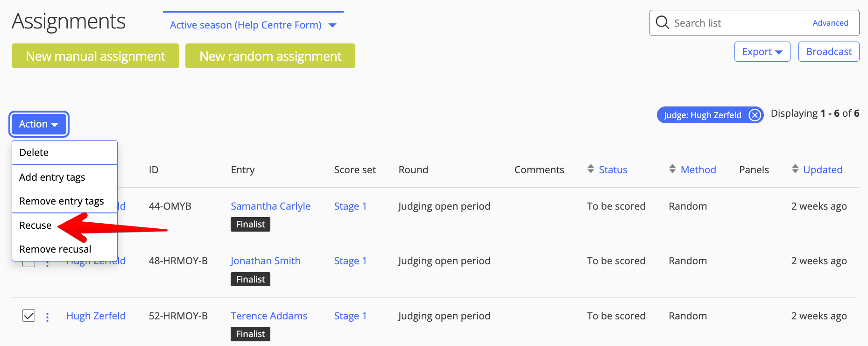
Task: Sort by Status column arrows
Action: click(591, 169)
